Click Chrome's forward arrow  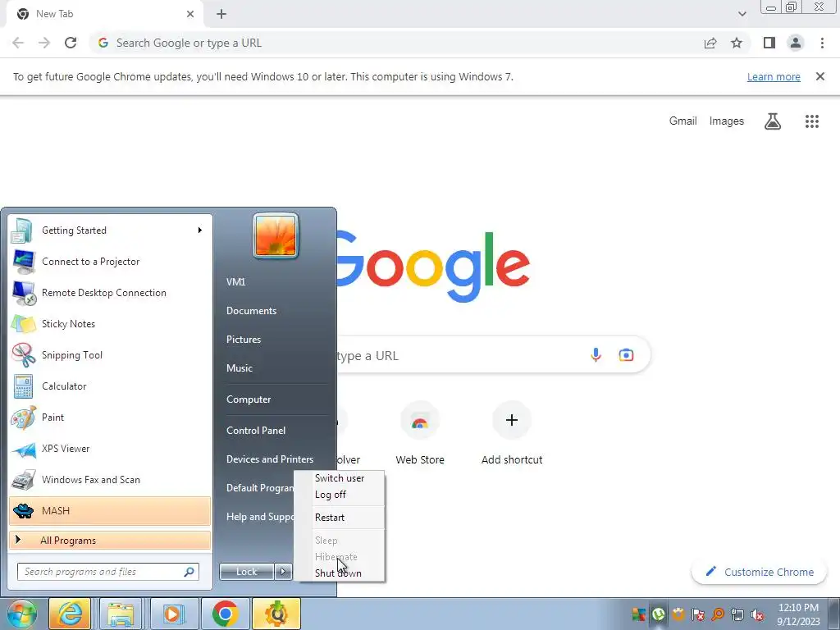tap(44, 43)
